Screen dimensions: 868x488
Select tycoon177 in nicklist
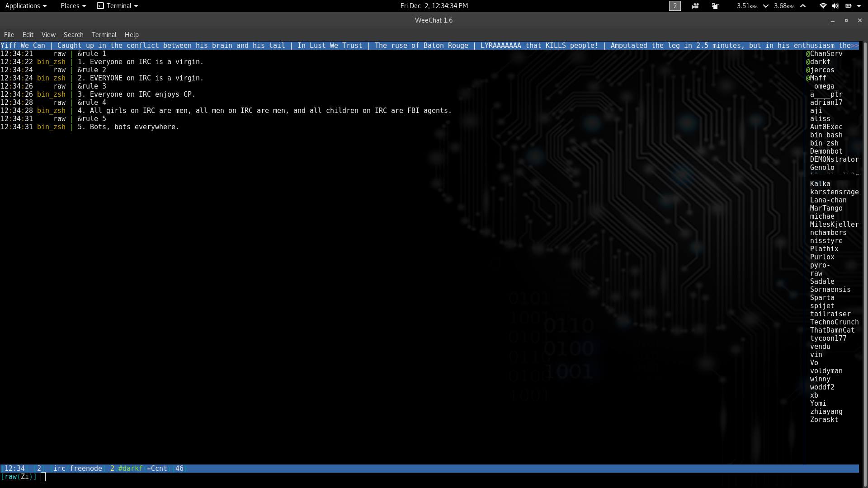(x=828, y=338)
